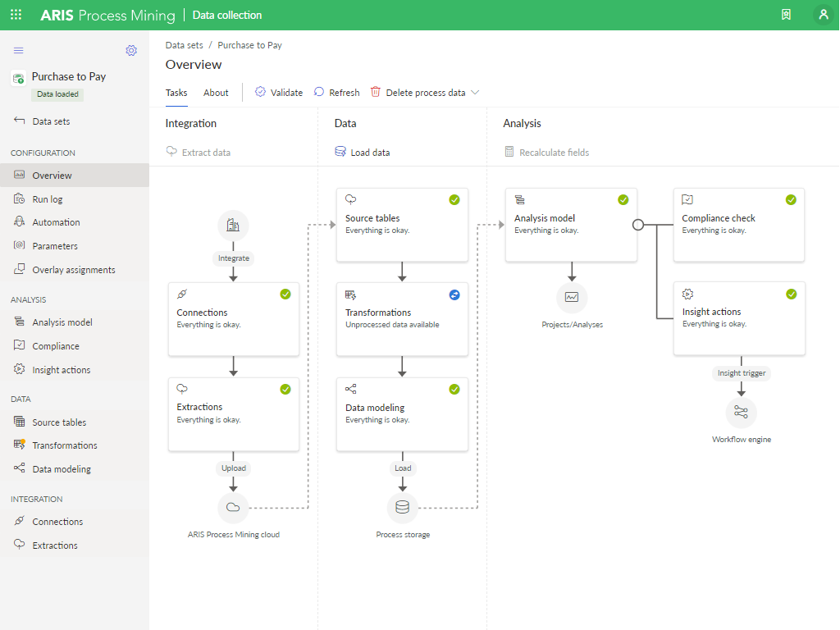Click the Upload step label
The width and height of the screenshot is (840, 630).
coord(234,468)
